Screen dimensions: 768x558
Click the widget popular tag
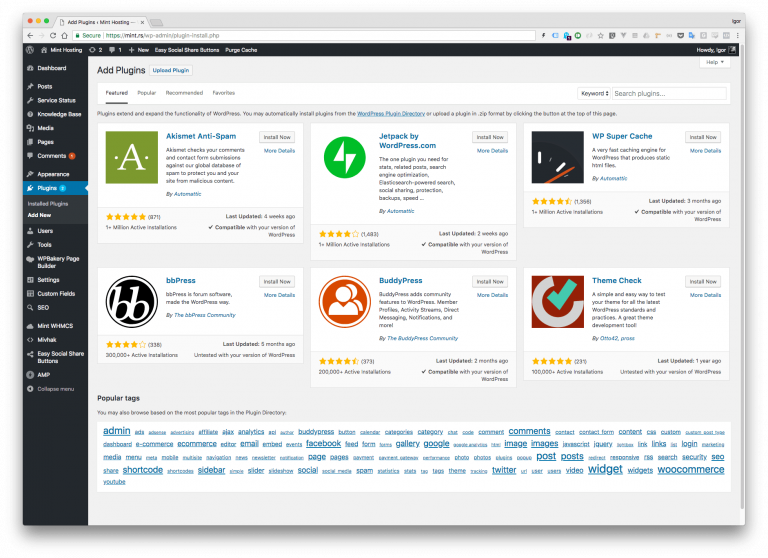point(605,469)
